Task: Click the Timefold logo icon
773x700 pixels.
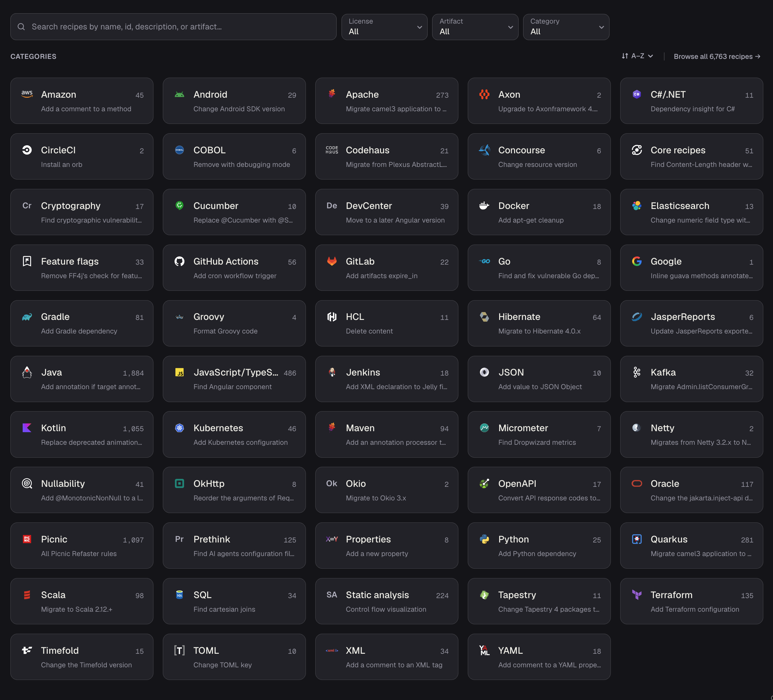Action: 27,650
